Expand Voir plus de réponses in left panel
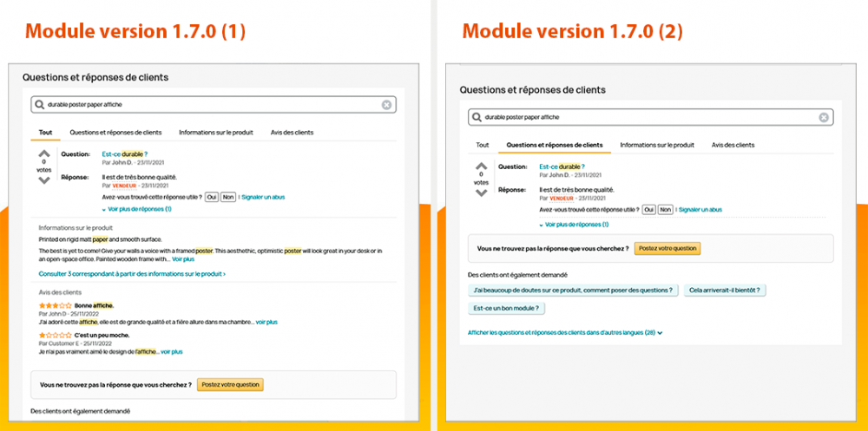 click(x=137, y=209)
